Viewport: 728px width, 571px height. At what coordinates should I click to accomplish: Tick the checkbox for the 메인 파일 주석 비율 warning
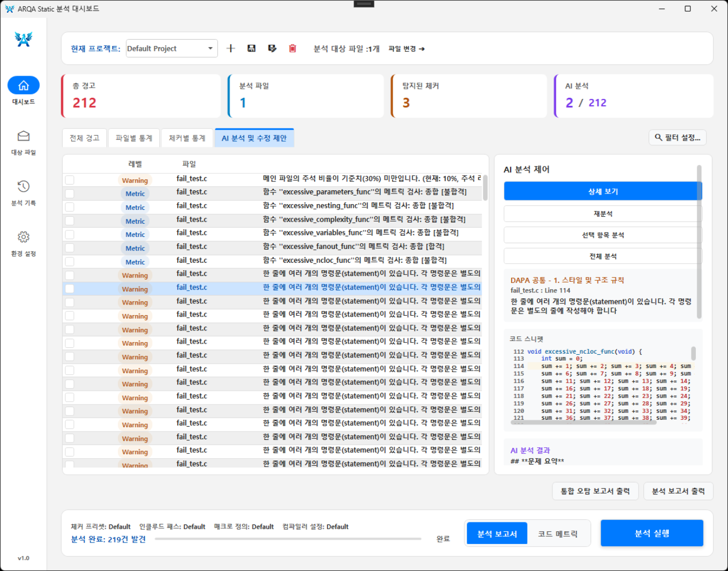tap(70, 180)
